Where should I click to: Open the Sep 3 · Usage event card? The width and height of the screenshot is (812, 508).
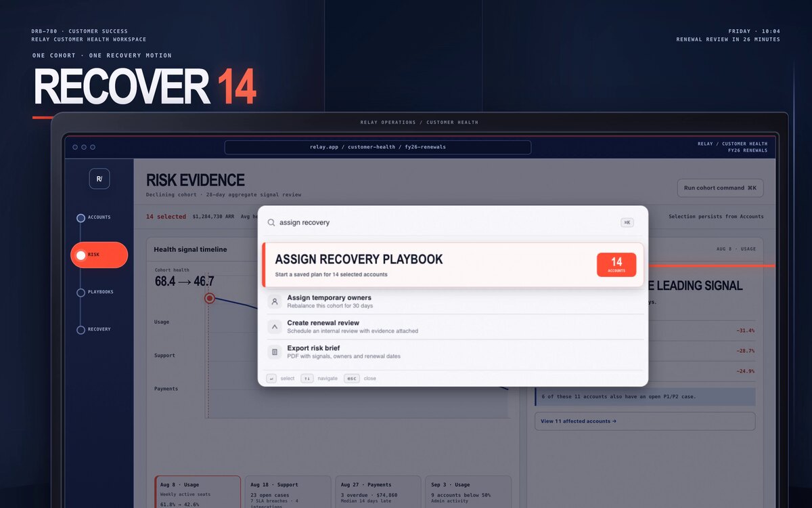468,492
